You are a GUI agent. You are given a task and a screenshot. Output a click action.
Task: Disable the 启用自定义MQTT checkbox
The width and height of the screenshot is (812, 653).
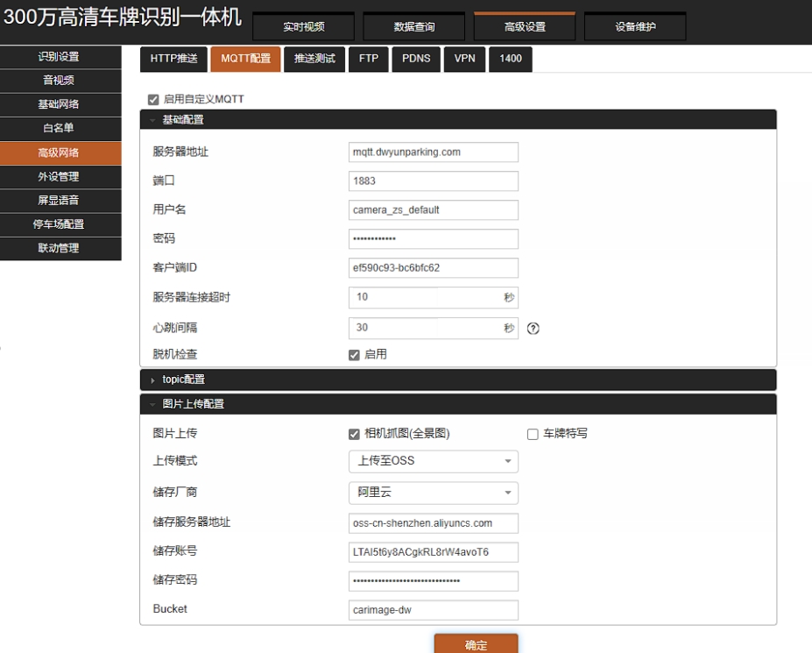point(152,99)
